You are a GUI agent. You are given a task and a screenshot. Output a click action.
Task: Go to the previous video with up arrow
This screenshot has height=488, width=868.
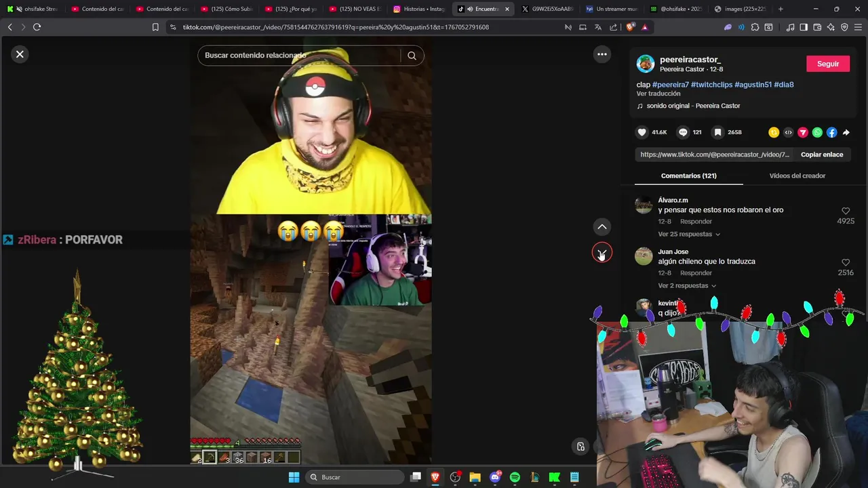[x=601, y=227]
